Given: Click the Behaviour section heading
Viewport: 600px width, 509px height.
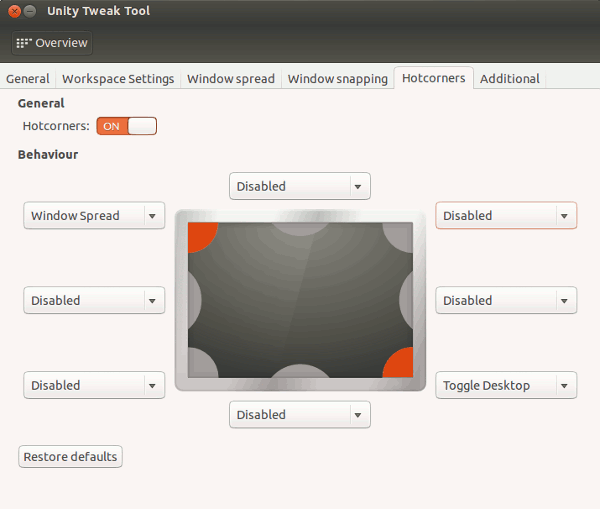Looking at the screenshot, I should [48, 155].
